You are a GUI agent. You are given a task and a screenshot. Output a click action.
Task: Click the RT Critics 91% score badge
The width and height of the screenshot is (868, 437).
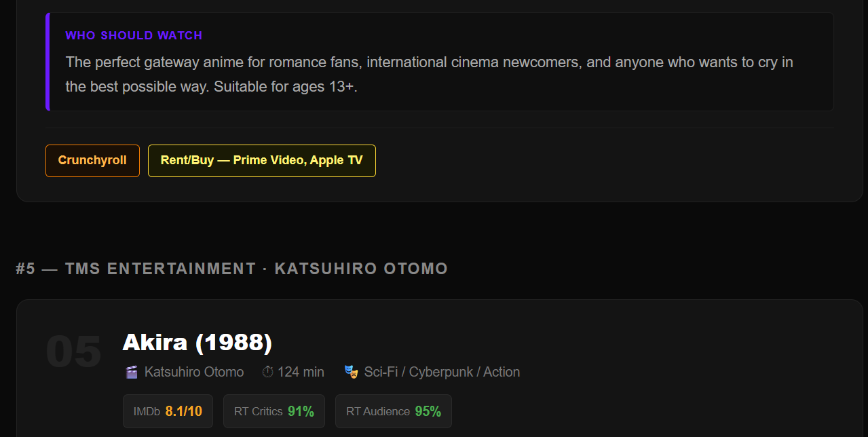click(273, 411)
